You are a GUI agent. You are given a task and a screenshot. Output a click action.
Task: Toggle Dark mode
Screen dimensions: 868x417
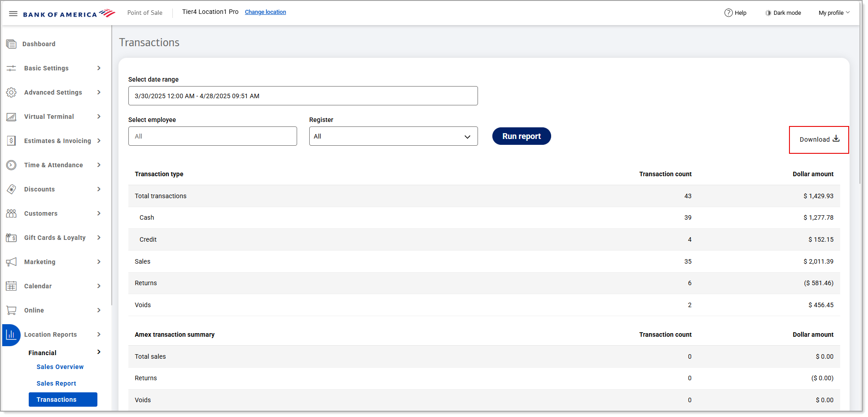click(x=783, y=13)
